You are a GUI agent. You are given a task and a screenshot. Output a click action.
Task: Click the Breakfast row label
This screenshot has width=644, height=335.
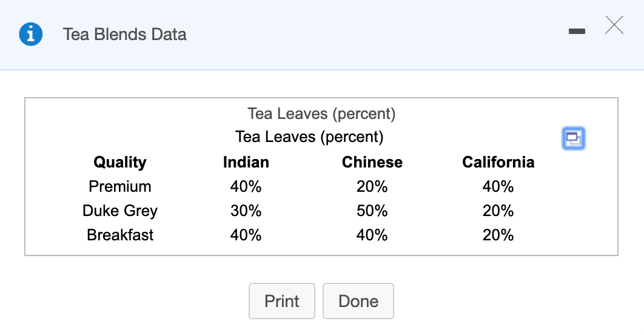pyautogui.click(x=120, y=235)
